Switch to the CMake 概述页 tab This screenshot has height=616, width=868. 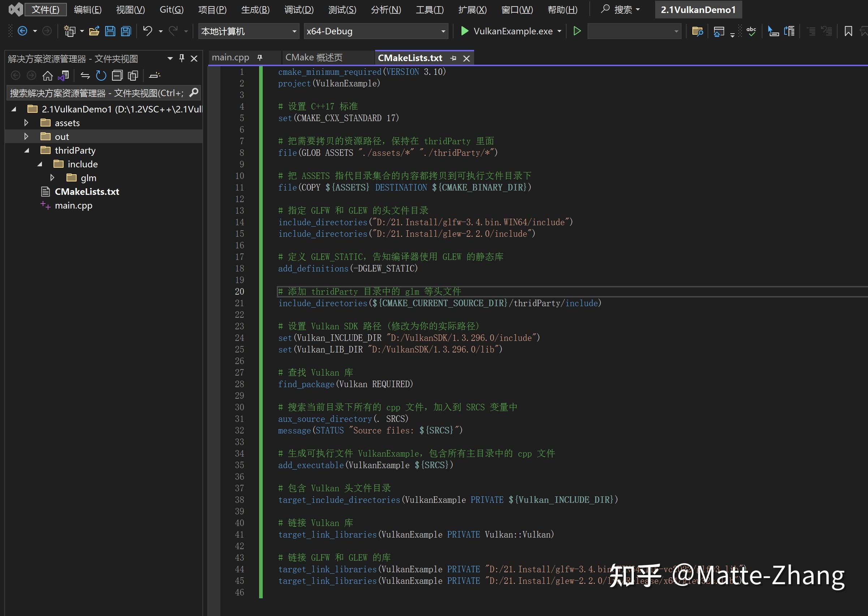[314, 57]
